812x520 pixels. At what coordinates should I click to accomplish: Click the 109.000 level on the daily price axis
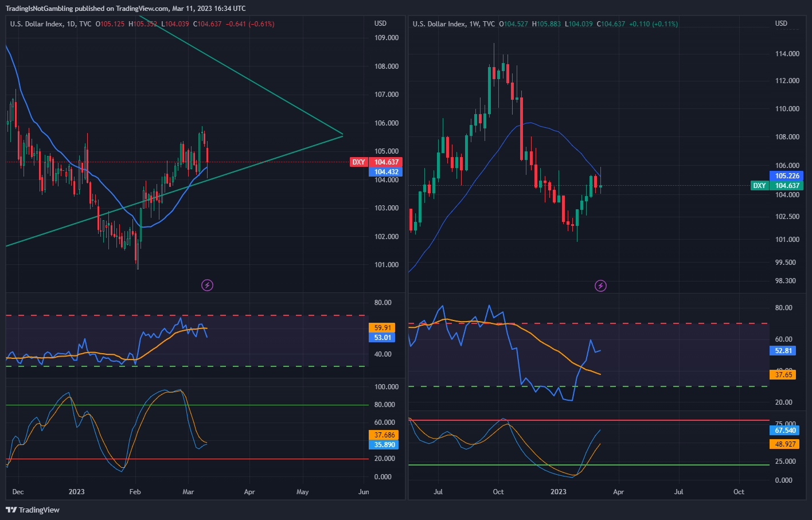click(387, 38)
